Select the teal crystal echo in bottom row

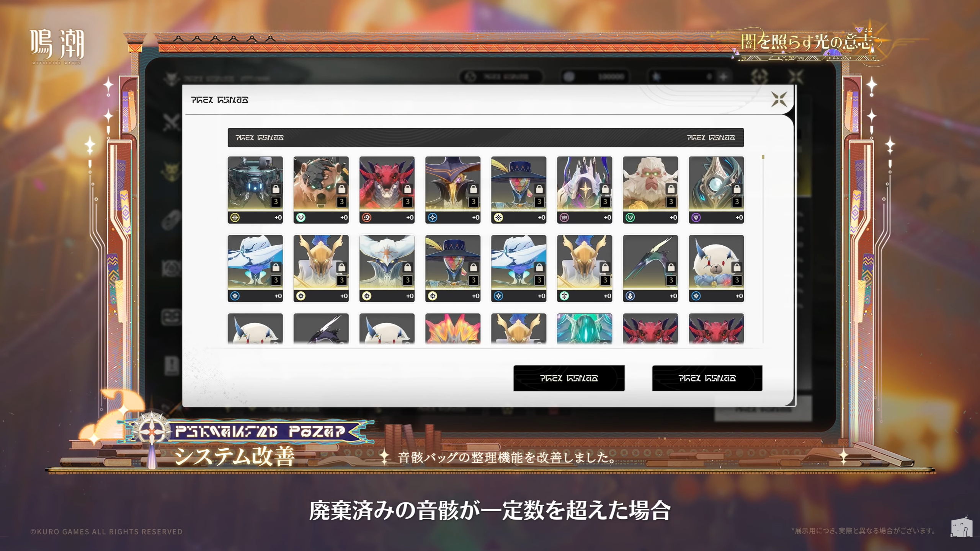584,328
